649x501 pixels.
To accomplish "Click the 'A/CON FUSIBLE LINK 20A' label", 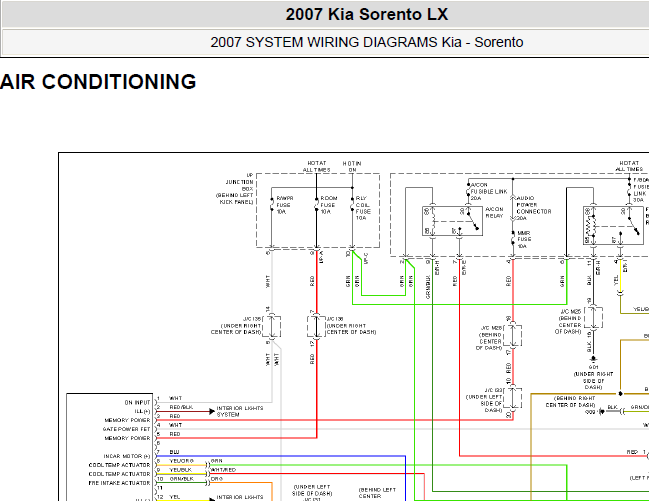I will click(488, 191).
